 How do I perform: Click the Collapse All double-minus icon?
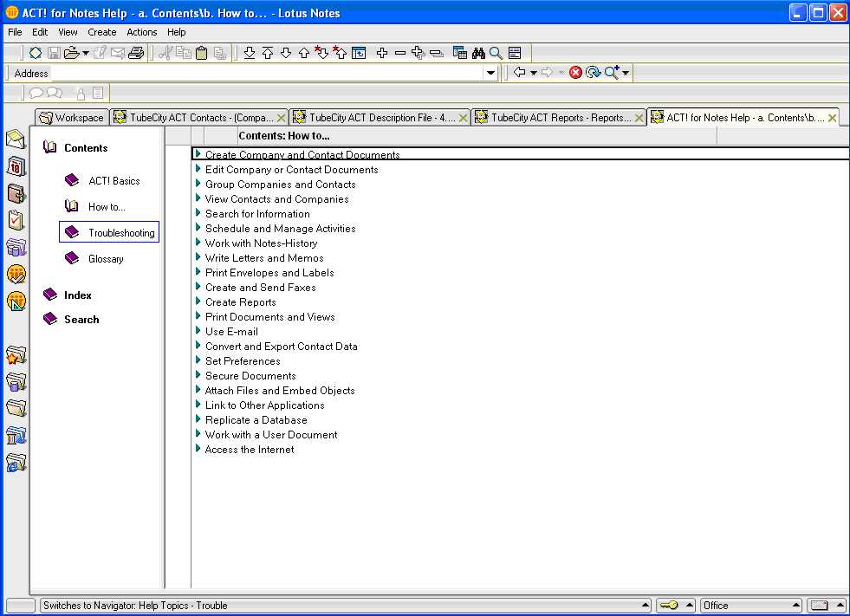pyautogui.click(x=437, y=53)
